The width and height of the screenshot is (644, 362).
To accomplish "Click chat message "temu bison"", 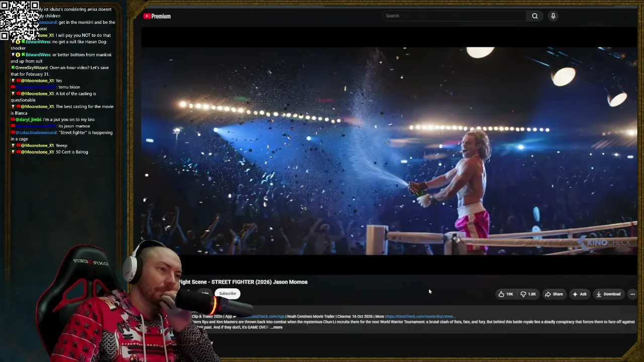I will [69, 87].
